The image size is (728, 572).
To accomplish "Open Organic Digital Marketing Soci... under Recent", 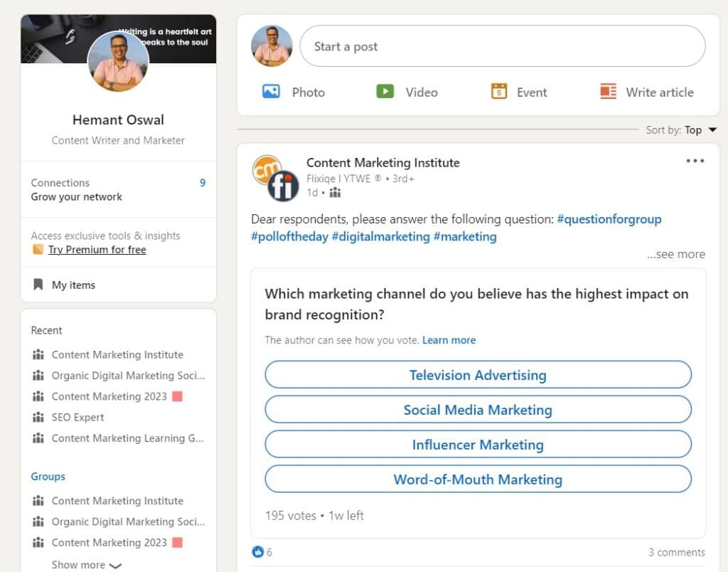I will [x=128, y=376].
